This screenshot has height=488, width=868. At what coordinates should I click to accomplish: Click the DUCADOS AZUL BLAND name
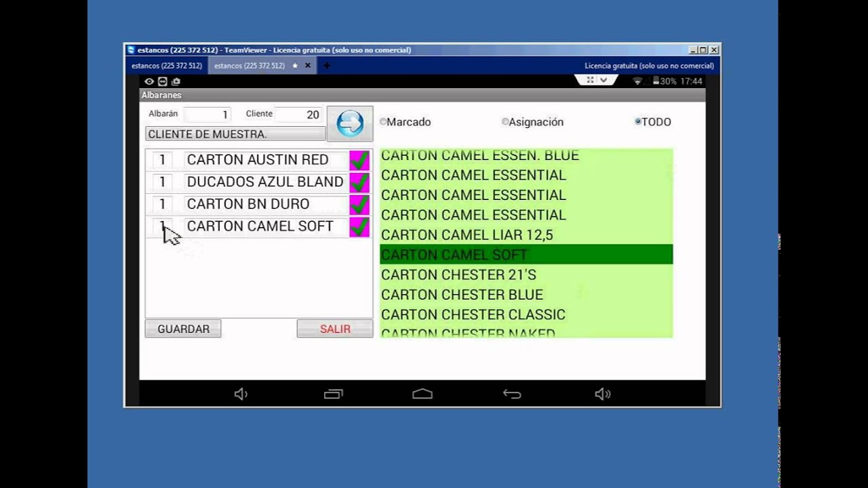click(x=266, y=182)
